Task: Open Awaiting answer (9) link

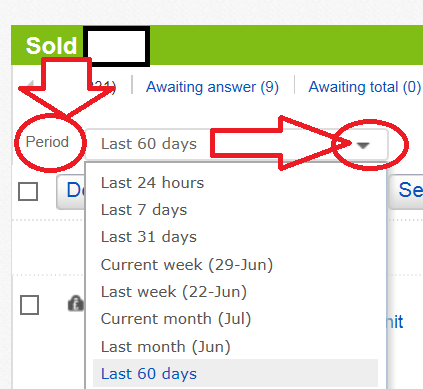Action: point(212,87)
